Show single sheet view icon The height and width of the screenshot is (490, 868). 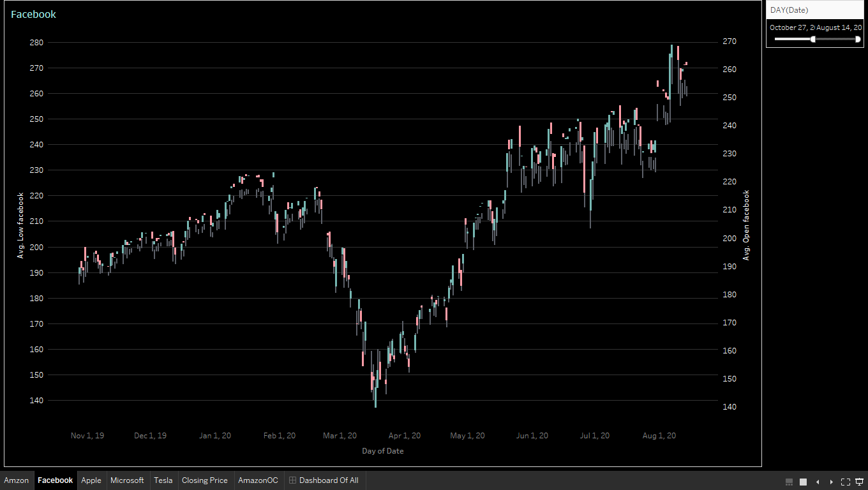804,482
